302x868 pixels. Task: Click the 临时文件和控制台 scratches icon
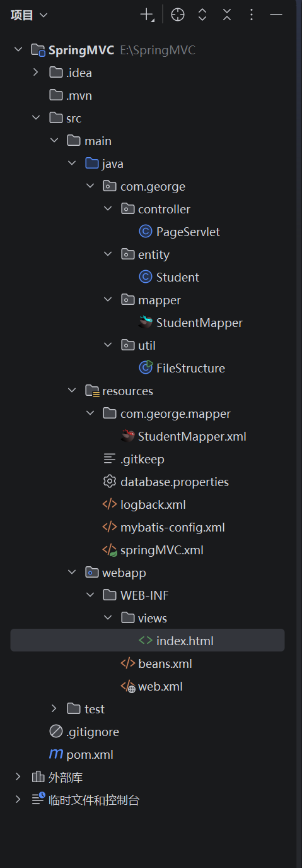click(38, 800)
